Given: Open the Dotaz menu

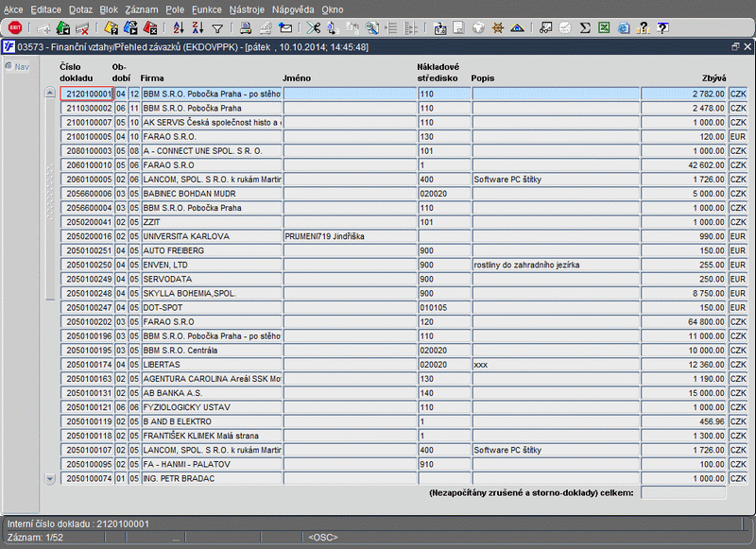Looking at the screenshot, I should tap(80, 9).
